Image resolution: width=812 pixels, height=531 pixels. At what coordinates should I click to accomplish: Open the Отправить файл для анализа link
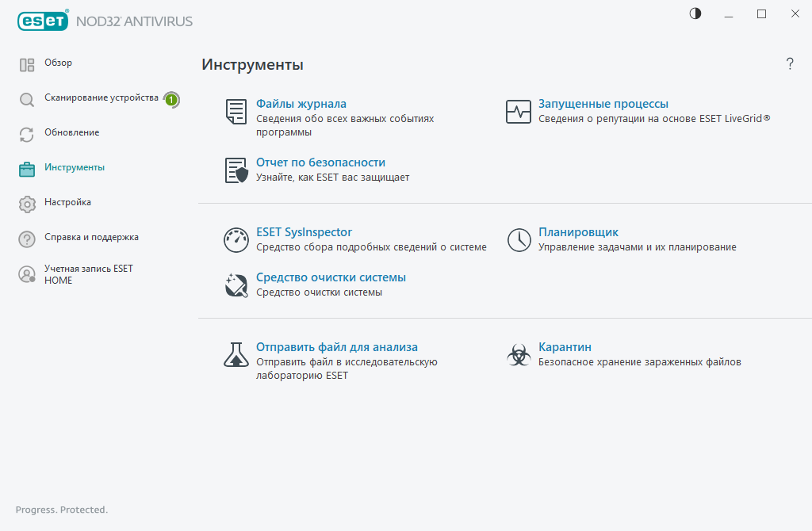(337, 347)
